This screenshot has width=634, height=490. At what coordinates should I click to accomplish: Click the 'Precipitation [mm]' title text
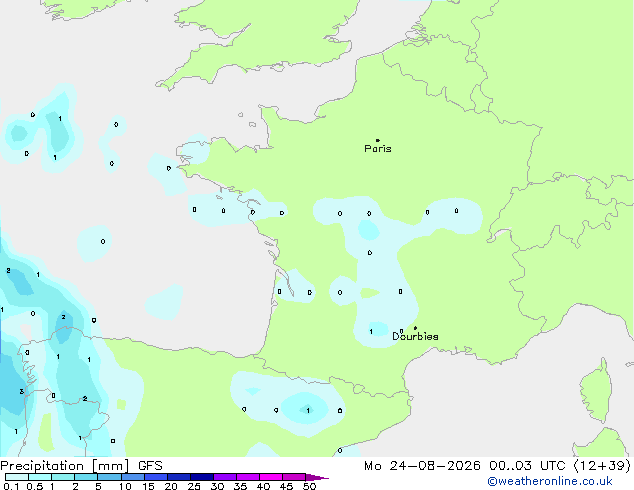(65, 466)
